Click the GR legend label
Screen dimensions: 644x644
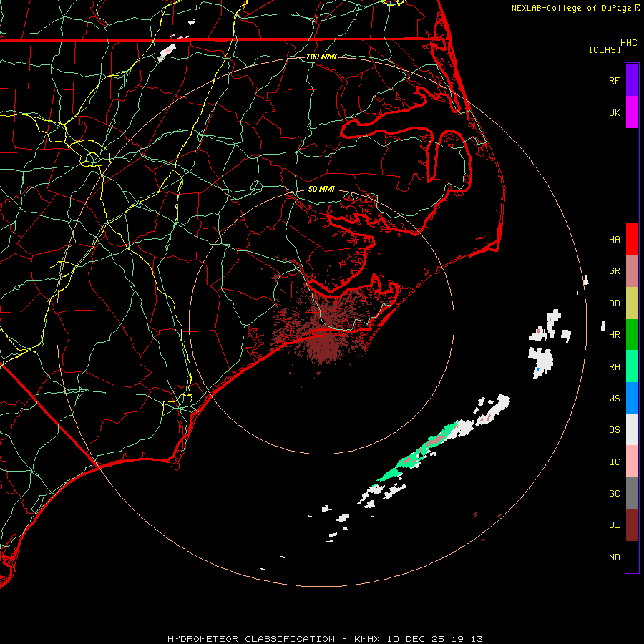614,271
